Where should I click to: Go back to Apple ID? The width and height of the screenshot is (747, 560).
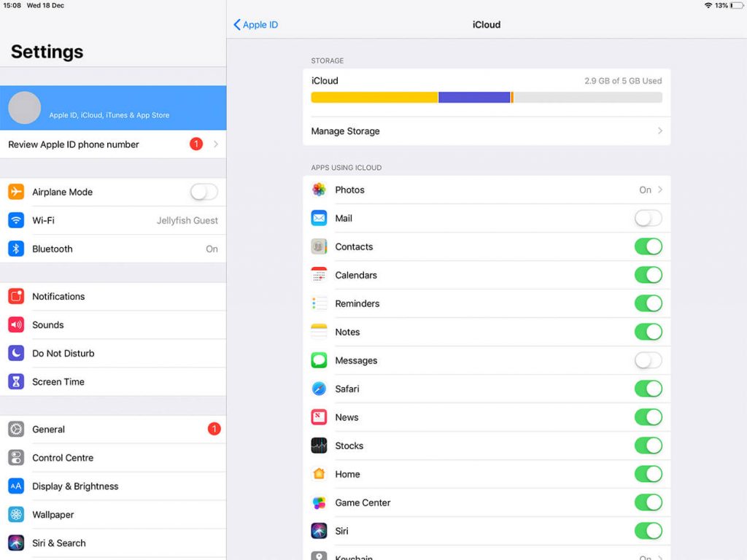[256, 25]
